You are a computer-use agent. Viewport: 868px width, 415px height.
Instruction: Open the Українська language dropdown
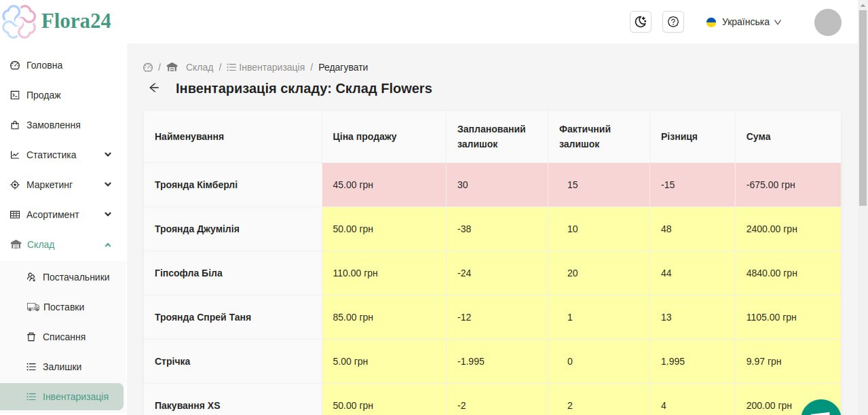tap(744, 22)
